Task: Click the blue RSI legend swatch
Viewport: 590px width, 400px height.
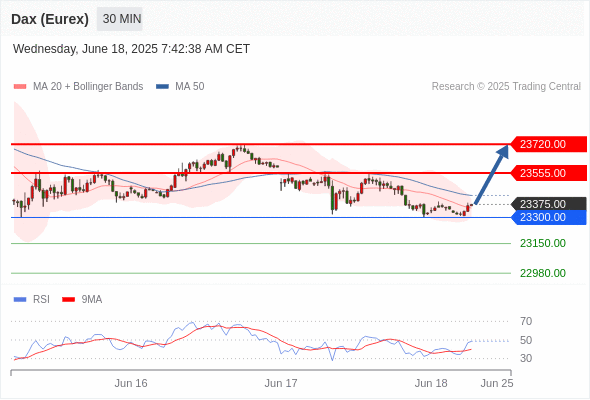Action: pyautogui.click(x=20, y=300)
